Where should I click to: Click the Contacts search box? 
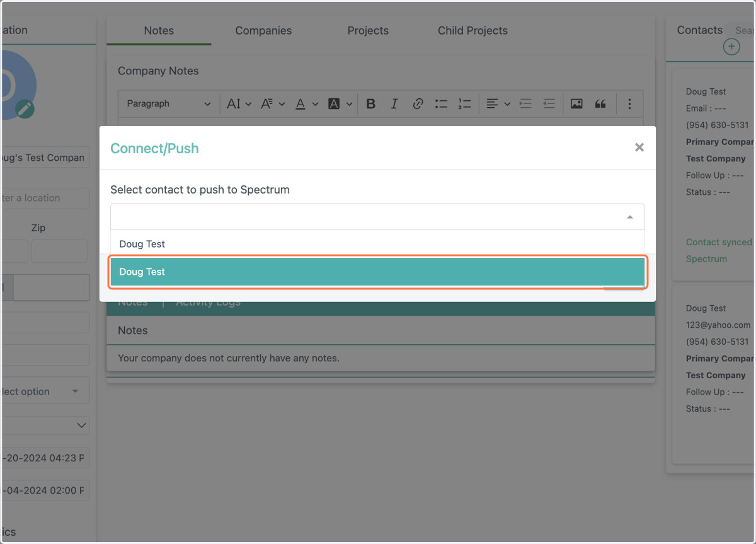pos(741,30)
